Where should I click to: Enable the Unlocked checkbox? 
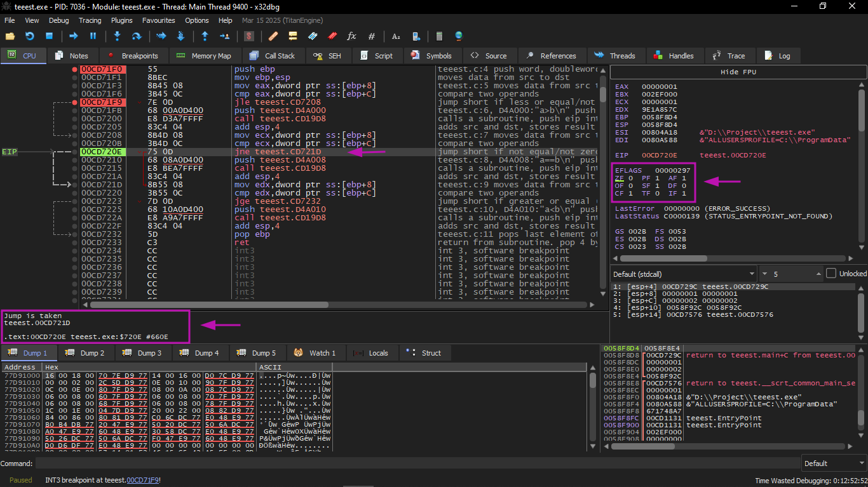(831, 274)
